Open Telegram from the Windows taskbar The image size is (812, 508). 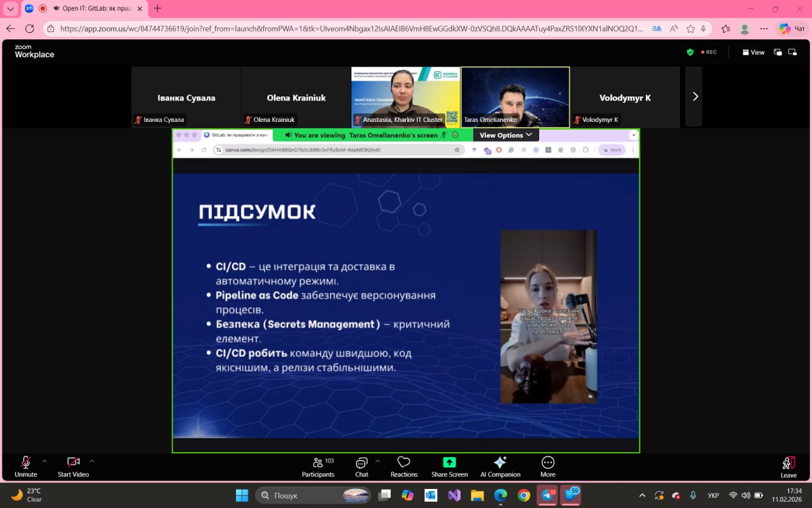point(546,495)
